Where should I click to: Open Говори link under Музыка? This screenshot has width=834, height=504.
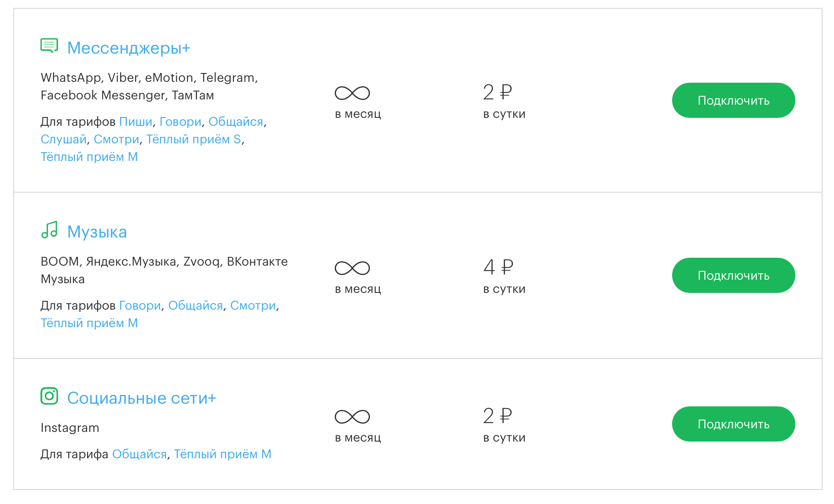140,306
